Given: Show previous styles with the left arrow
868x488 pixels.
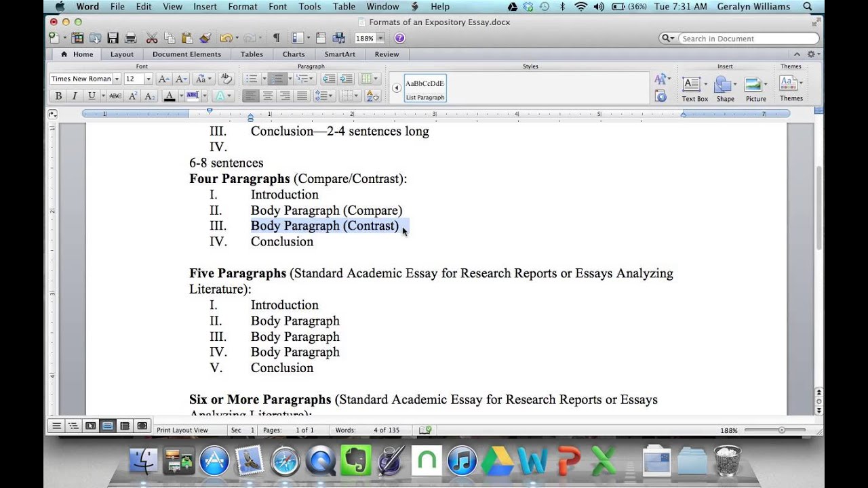Looking at the screenshot, I should pyautogui.click(x=396, y=88).
